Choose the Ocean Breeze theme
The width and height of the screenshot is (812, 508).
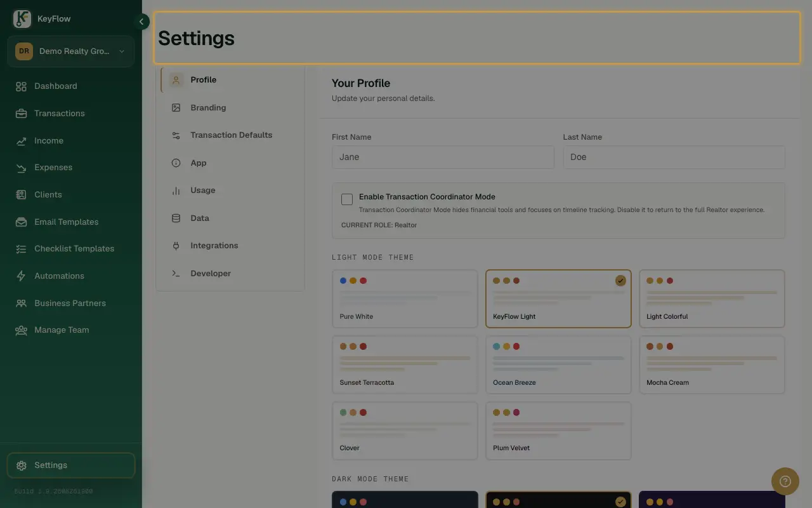click(x=558, y=364)
